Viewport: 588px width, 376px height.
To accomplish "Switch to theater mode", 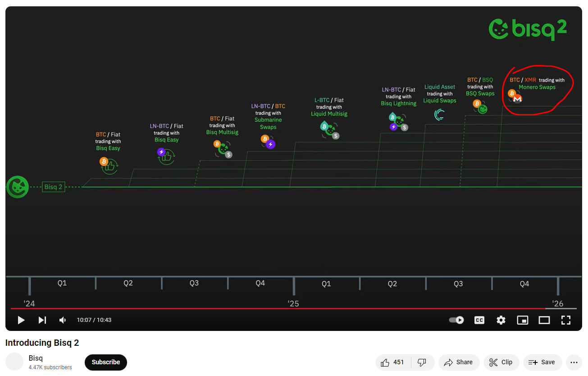I will 544,320.
